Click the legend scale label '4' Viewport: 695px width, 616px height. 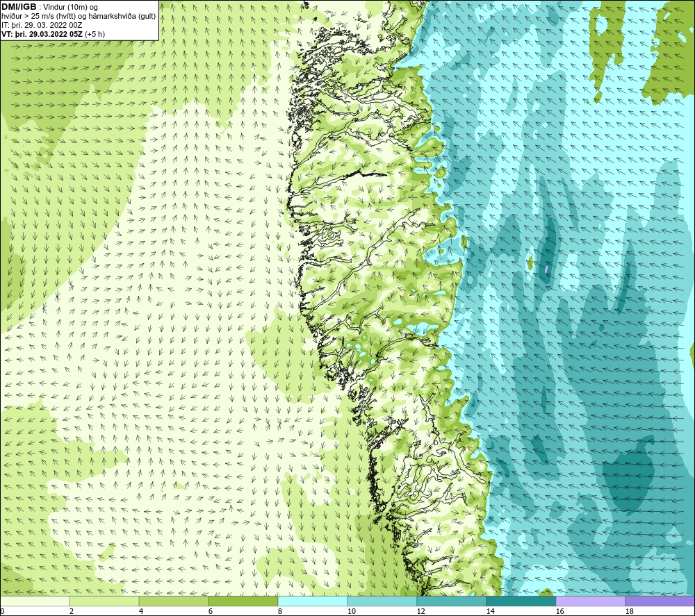(141, 612)
